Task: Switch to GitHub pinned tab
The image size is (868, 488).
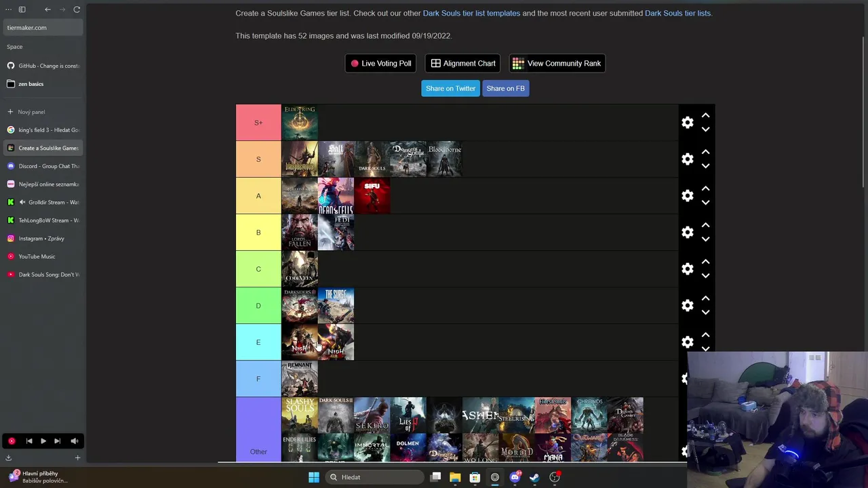Action: click(43, 66)
